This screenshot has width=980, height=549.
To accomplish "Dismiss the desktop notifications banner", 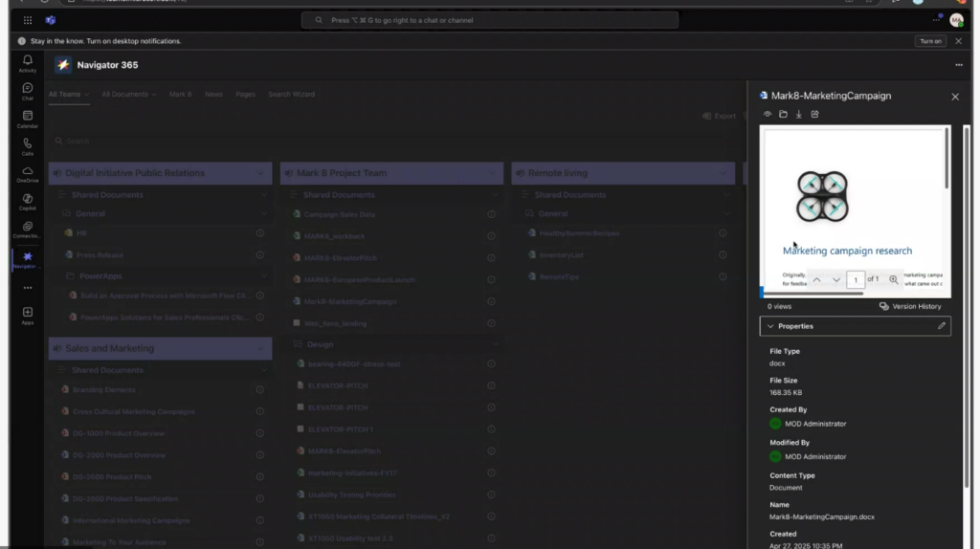I will 959,41.
